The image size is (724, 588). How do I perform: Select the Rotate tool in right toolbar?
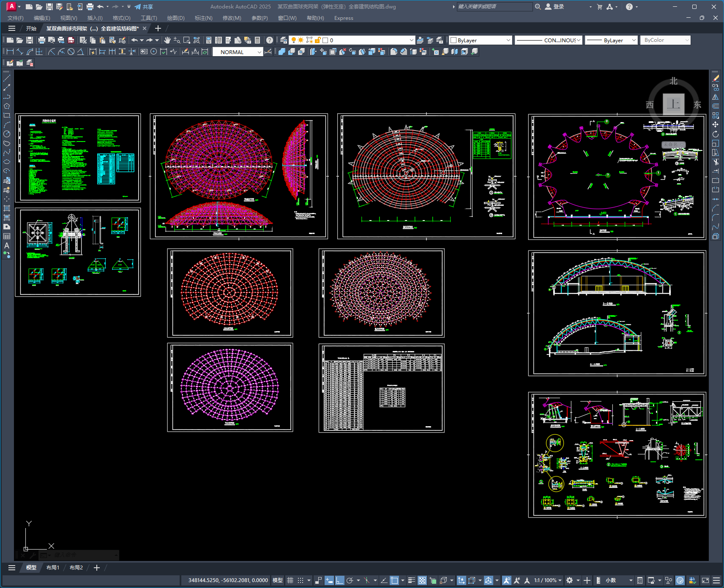pyautogui.click(x=716, y=134)
